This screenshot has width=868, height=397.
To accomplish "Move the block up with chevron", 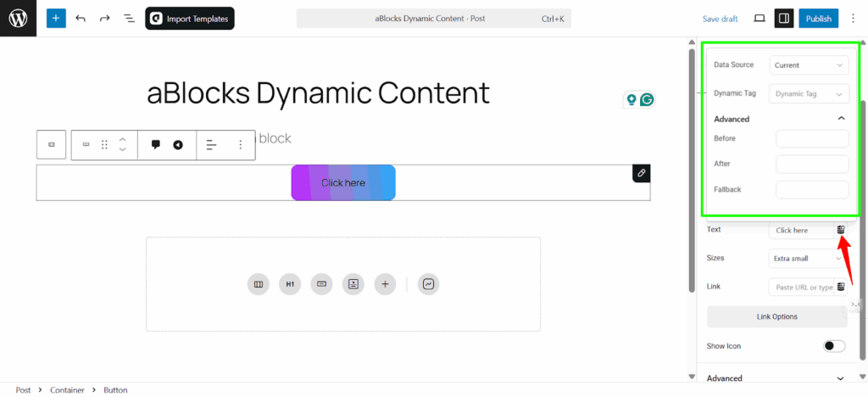I will [123, 139].
